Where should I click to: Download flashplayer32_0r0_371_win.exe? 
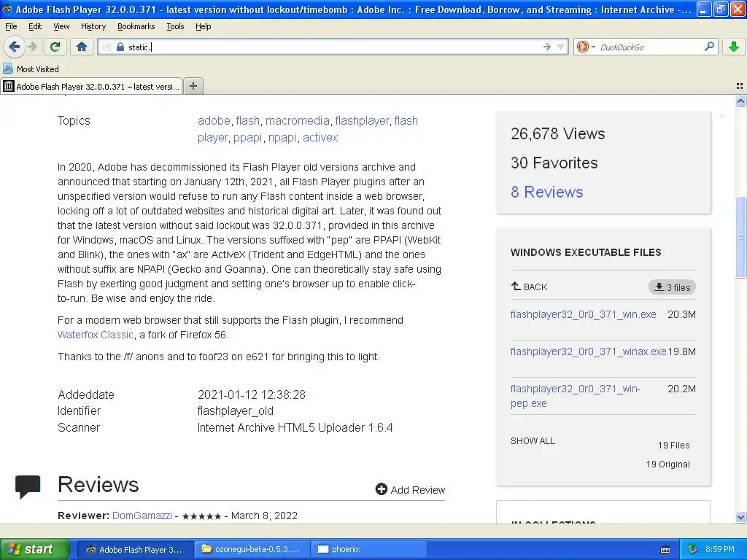(583, 314)
